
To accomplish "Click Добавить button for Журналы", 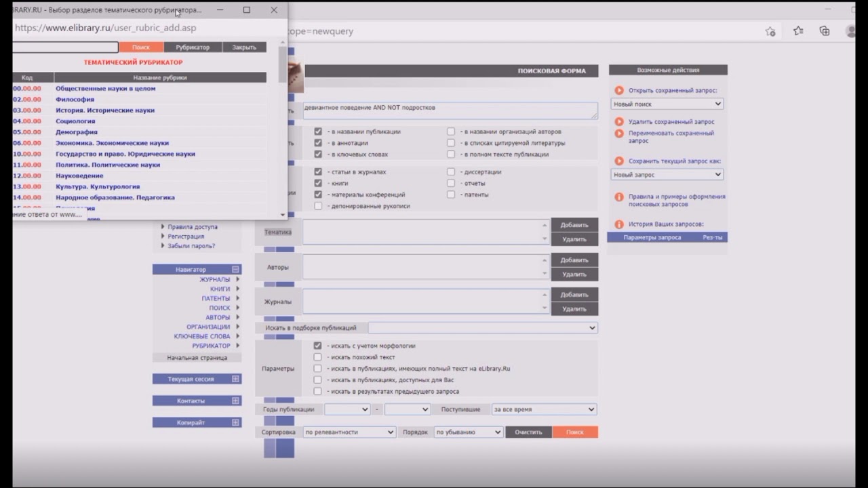I will 574,295.
